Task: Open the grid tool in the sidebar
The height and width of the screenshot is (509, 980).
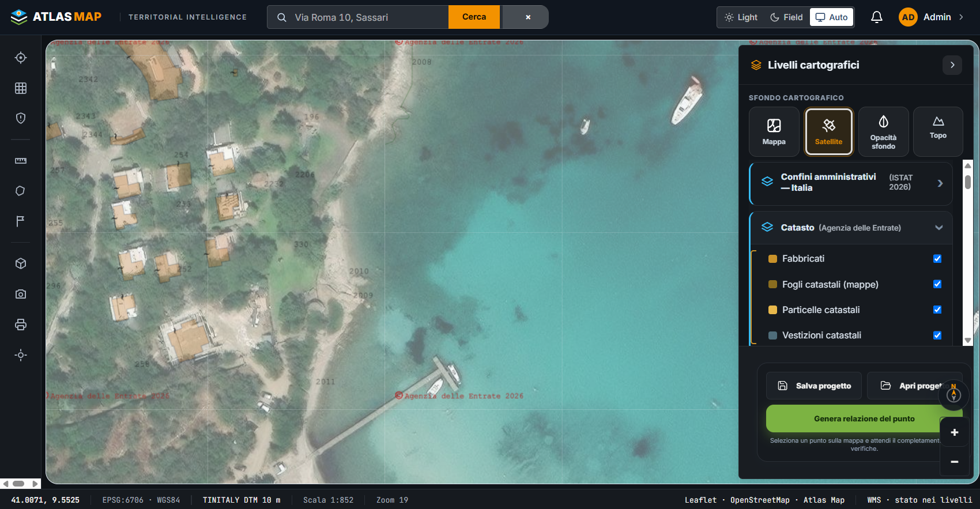Action: click(21, 88)
